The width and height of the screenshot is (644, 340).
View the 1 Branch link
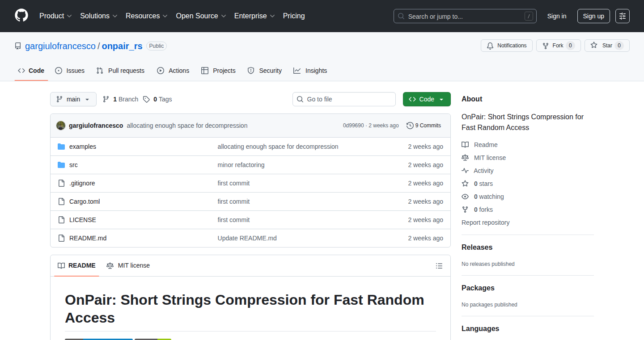(120, 99)
